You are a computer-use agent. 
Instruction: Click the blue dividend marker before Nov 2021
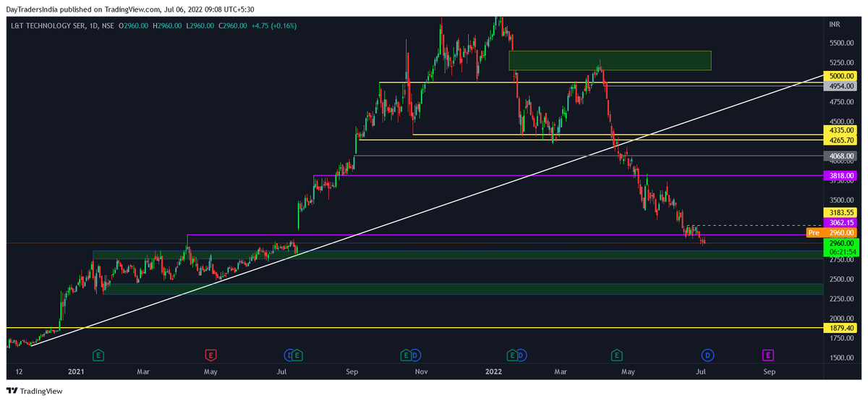point(416,355)
